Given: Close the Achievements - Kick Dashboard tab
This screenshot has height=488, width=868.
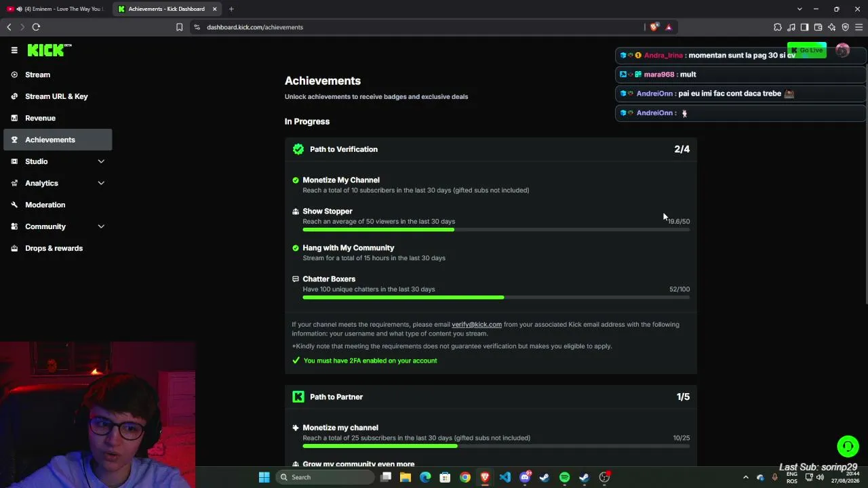Looking at the screenshot, I should [x=215, y=9].
